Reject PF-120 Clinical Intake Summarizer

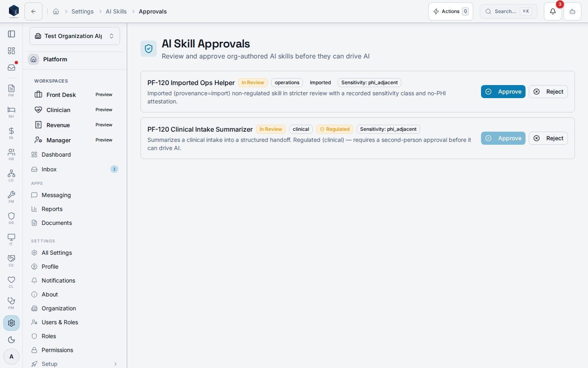548,138
